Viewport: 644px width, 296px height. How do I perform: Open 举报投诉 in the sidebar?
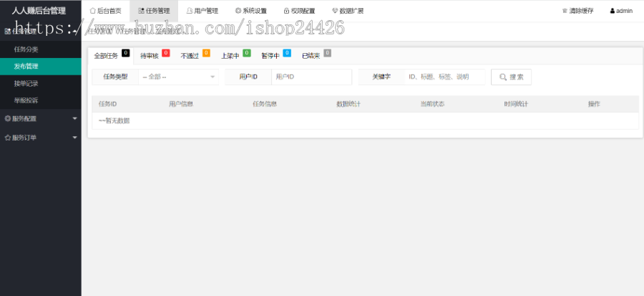click(41, 100)
